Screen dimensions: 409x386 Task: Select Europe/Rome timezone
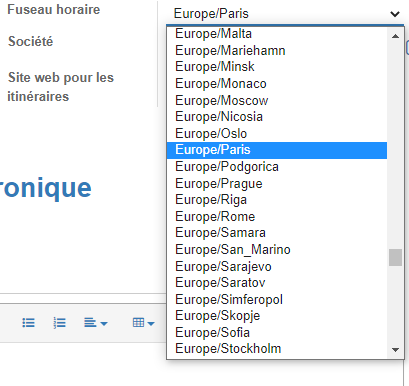coord(277,216)
